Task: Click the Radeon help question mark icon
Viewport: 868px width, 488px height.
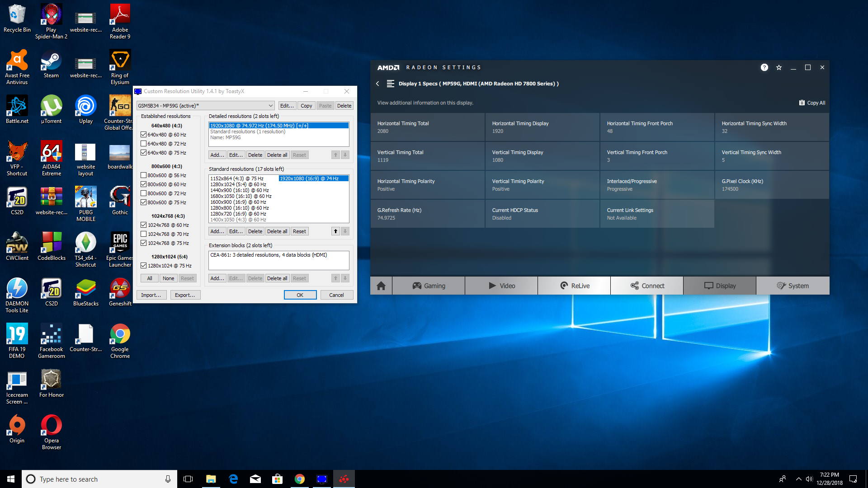Action: click(x=764, y=67)
